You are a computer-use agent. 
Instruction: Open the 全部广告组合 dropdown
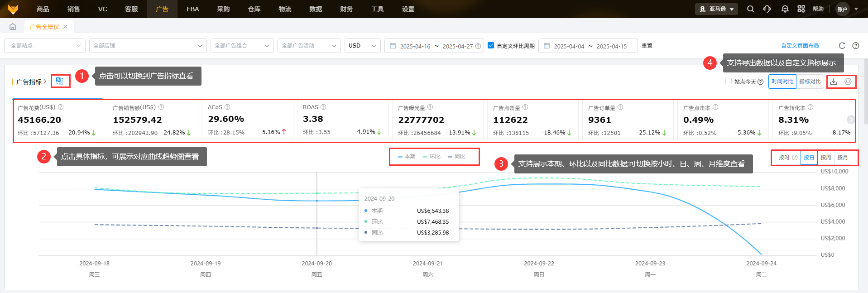[x=242, y=46]
